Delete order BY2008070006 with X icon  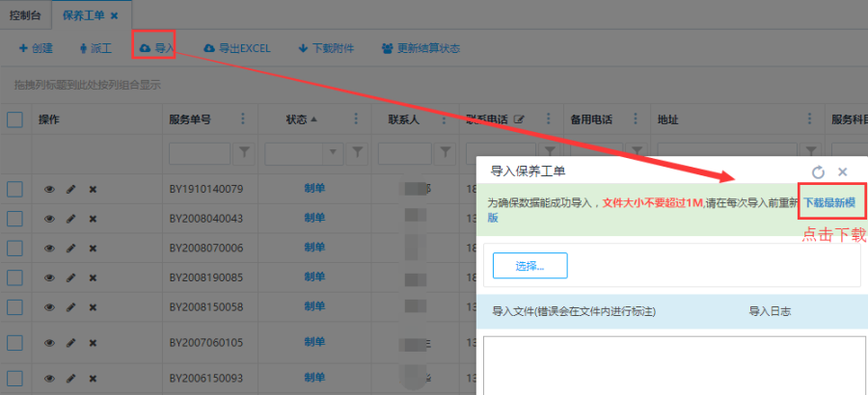(93, 249)
